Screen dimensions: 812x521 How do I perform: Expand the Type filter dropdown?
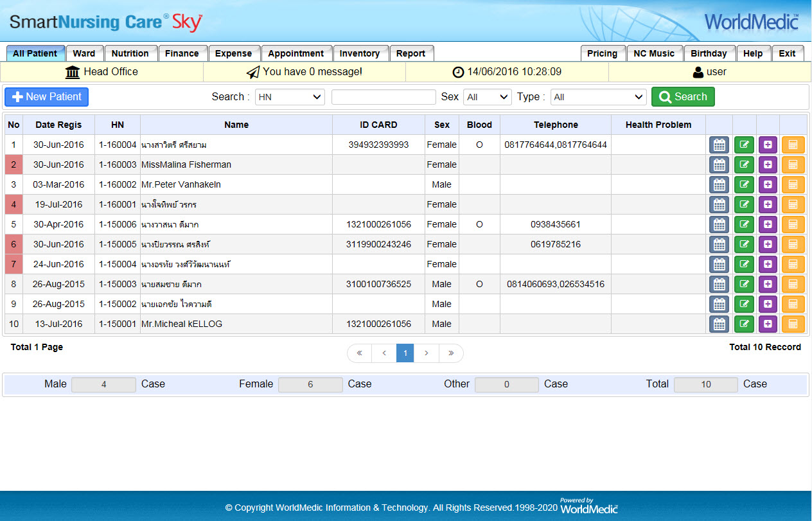(x=598, y=97)
